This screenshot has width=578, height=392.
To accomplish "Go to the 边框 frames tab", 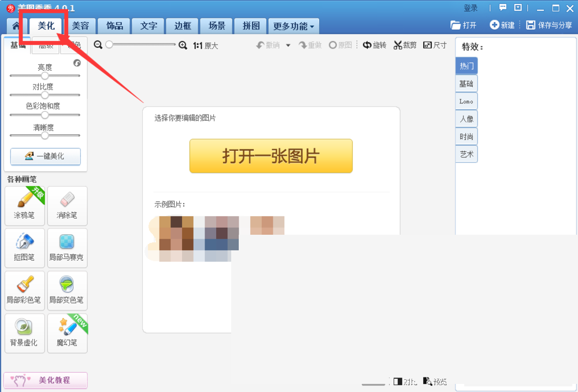I will tap(183, 26).
